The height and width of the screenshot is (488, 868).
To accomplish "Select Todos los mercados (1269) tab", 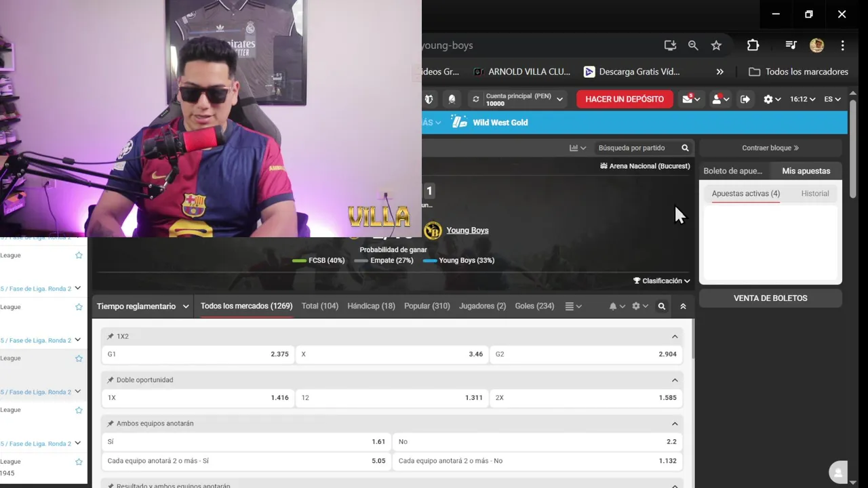I will [x=246, y=306].
